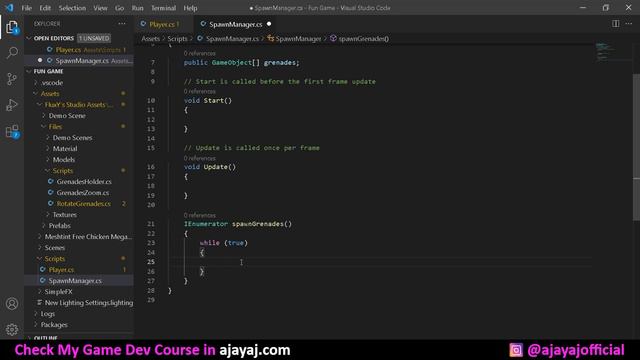
Task: Open the Run menu
Action: (x=138, y=8)
